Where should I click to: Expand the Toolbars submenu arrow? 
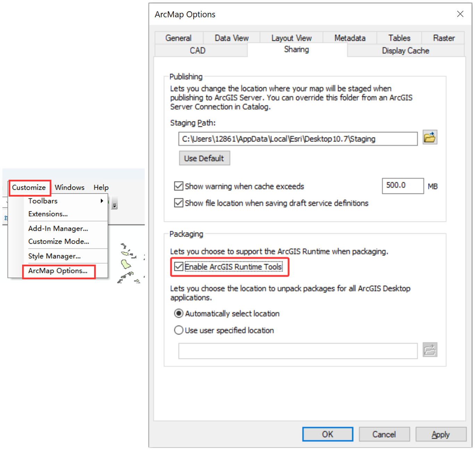[102, 201]
